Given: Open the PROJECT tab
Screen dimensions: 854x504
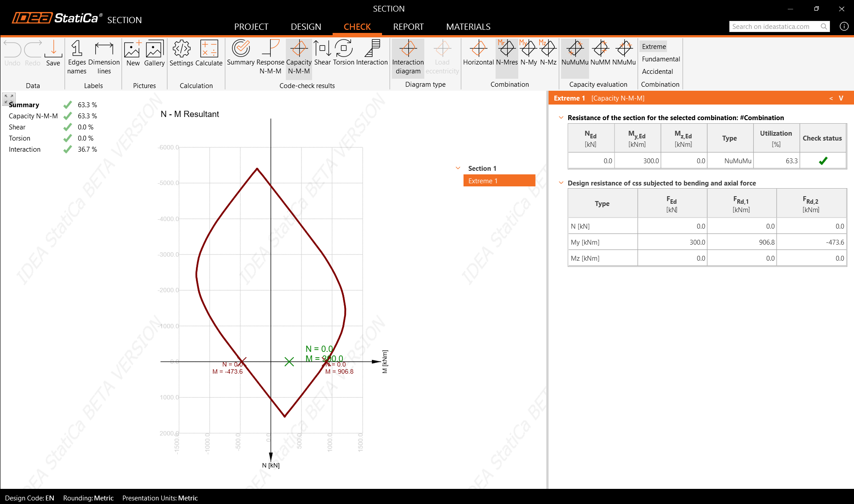Looking at the screenshot, I should pos(251,27).
